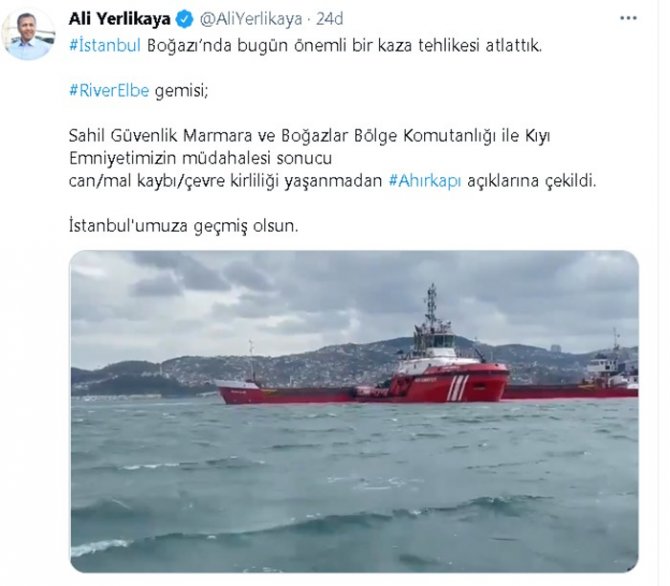Screen dimensions: 670x586
Task: Open the @AliYerlikaya handle link
Action: coord(251,19)
